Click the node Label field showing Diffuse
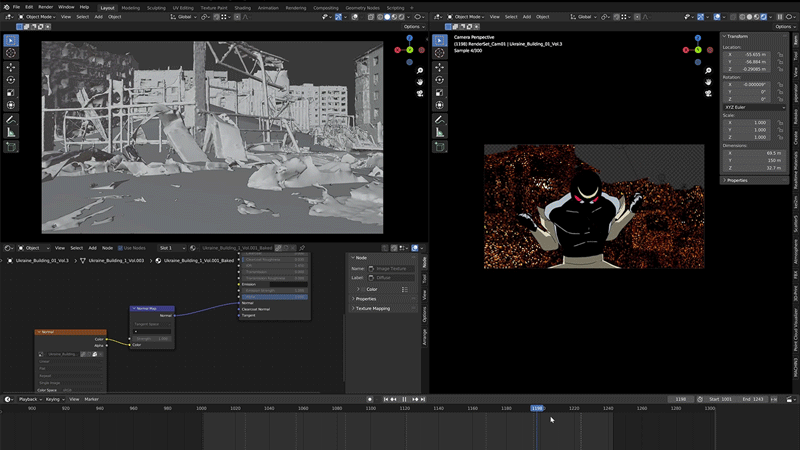Viewport: 800px width, 450px height. pos(391,278)
